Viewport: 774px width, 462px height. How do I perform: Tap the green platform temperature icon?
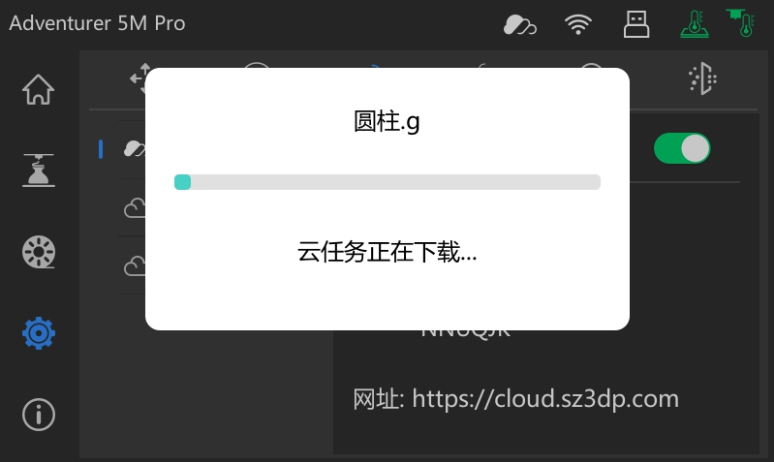coord(695,24)
